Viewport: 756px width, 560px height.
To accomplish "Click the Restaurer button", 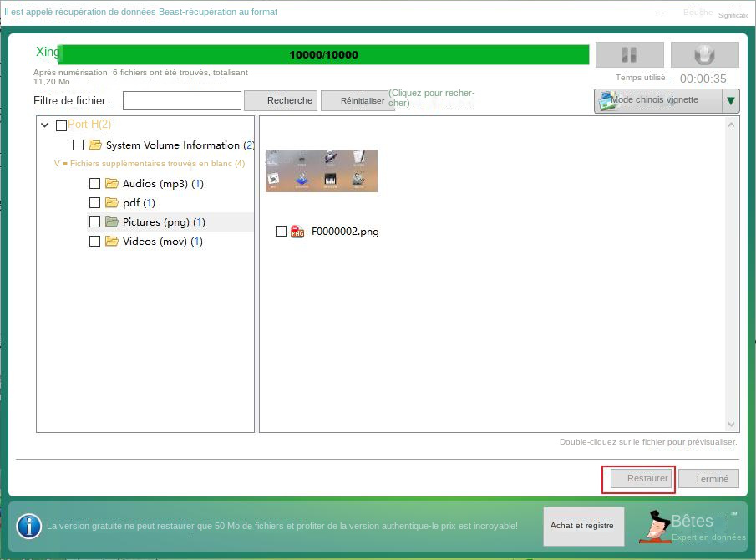I will pyautogui.click(x=642, y=478).
